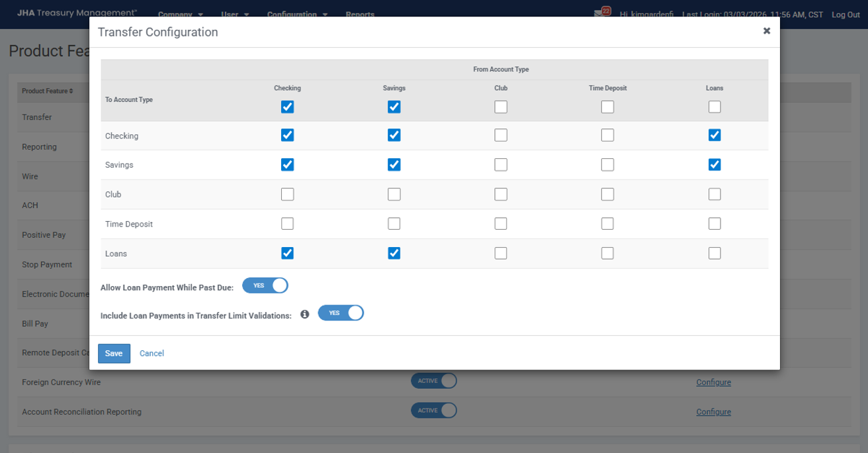Click sort arrows on Product Feature column
The height and width of the screenshot is (453, 868).
(x=71, y=91)
